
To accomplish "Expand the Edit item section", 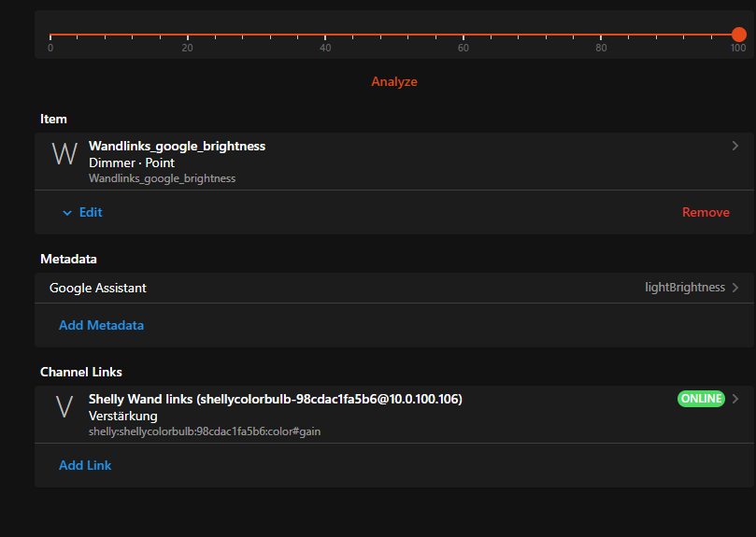I will (x=82, y=212).
